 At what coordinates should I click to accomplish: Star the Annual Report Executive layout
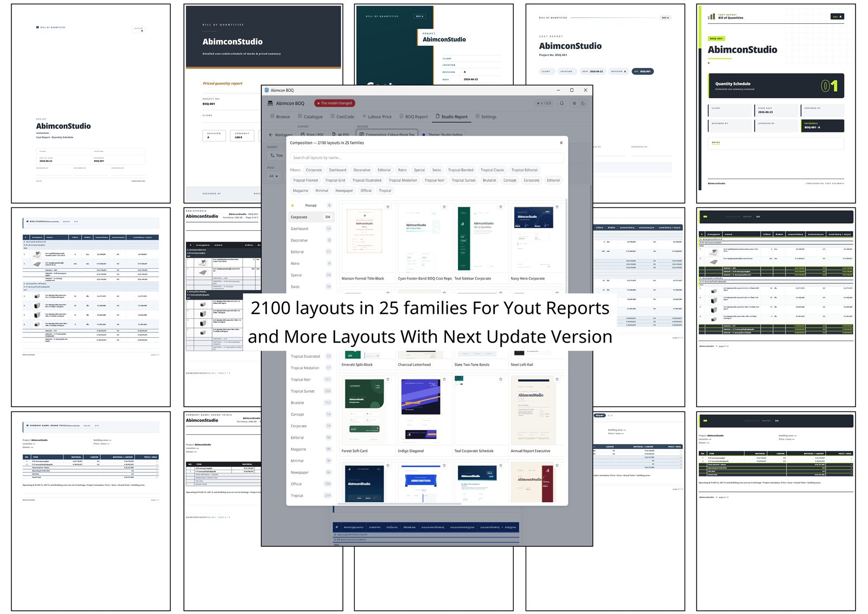pyautogui.click(x=557, y=379)
